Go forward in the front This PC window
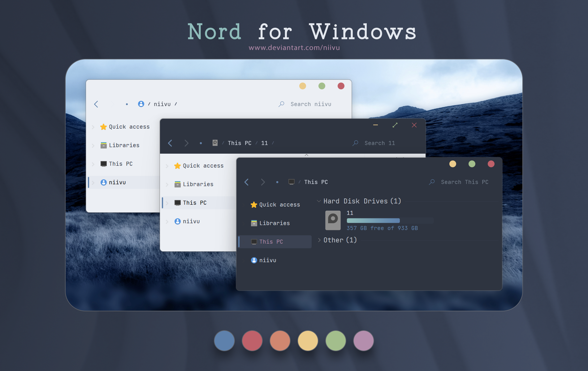The width and height of the screenshot is (588, 371). click(x=263, y=182)
